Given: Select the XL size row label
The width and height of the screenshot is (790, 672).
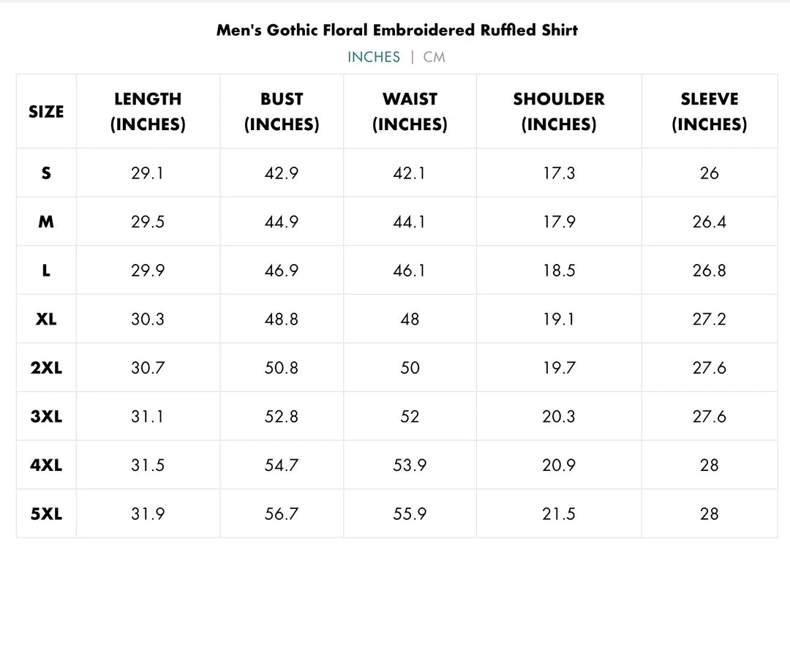Looking at the screenshot, I should pos(46,319).
